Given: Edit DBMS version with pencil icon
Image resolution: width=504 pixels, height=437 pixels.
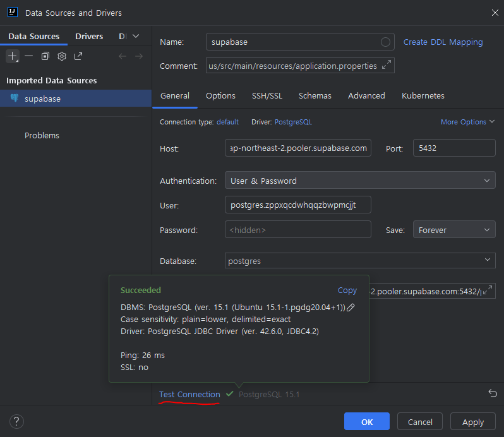Looking at the screenshot, I should point(351,307).
